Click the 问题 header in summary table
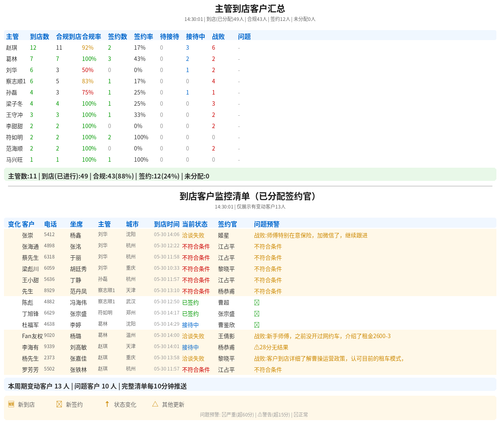Screen dimensions: 500x437 click(244, 37)
